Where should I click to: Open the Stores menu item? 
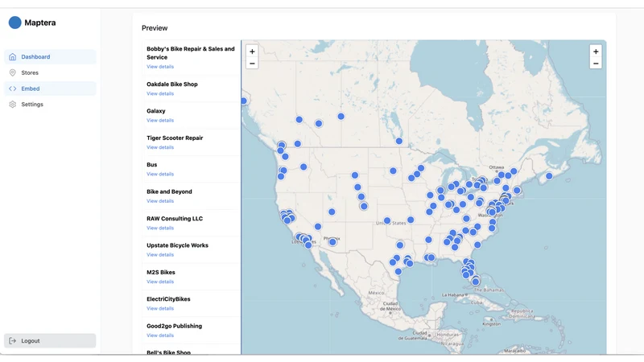[50, 72]
